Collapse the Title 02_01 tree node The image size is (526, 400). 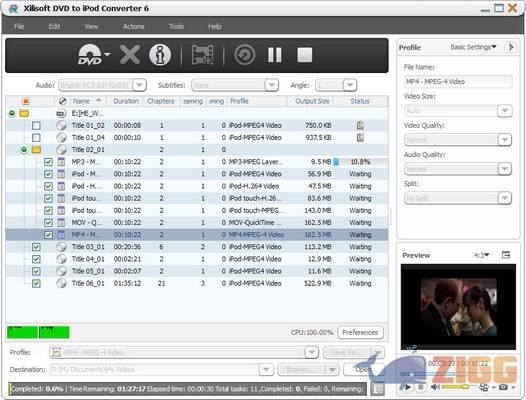point(24,150)
